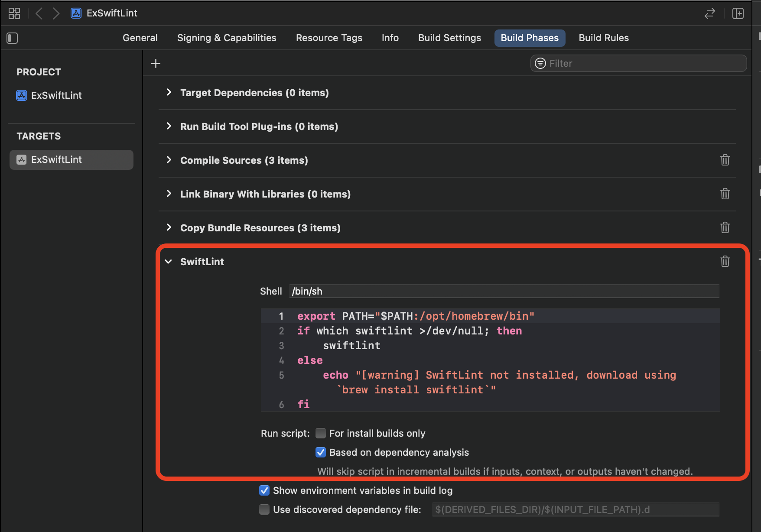The height and width of the screenshot is (532, 761).
Task: Uncheck Based on dependency analysis
Action: click(321, 452)
